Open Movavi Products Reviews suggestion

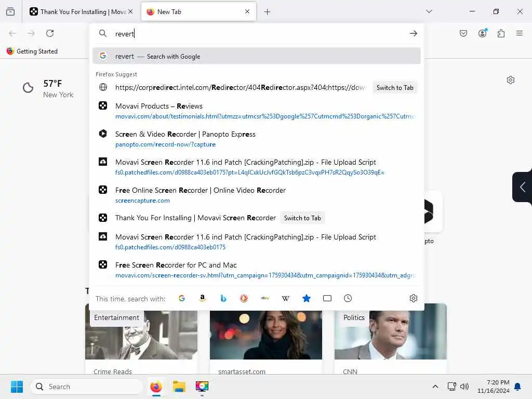tap(257, 111)
